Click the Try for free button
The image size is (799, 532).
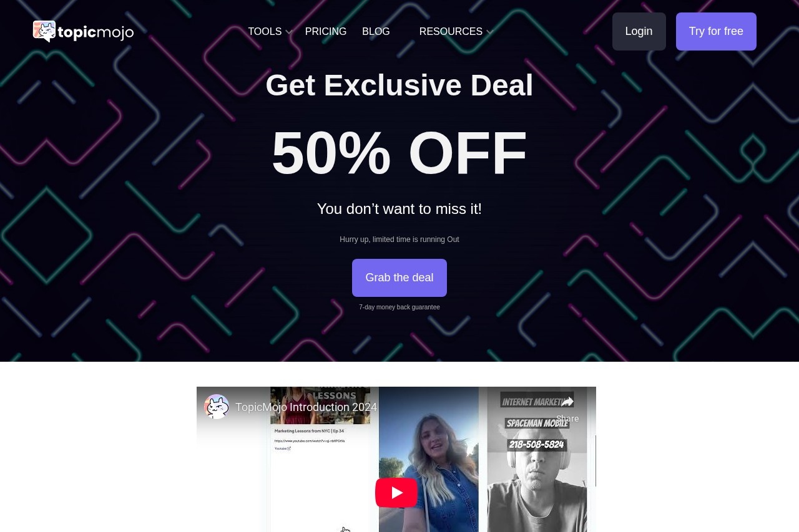pos(716,31)
